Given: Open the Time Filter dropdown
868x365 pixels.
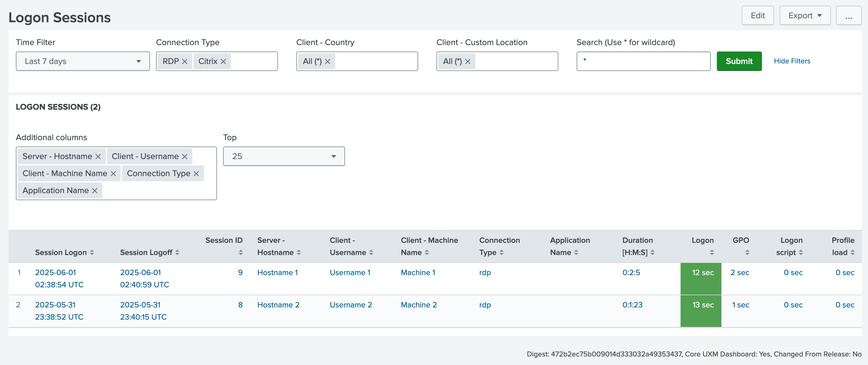Looking at the screenshot, I should 83,61.
